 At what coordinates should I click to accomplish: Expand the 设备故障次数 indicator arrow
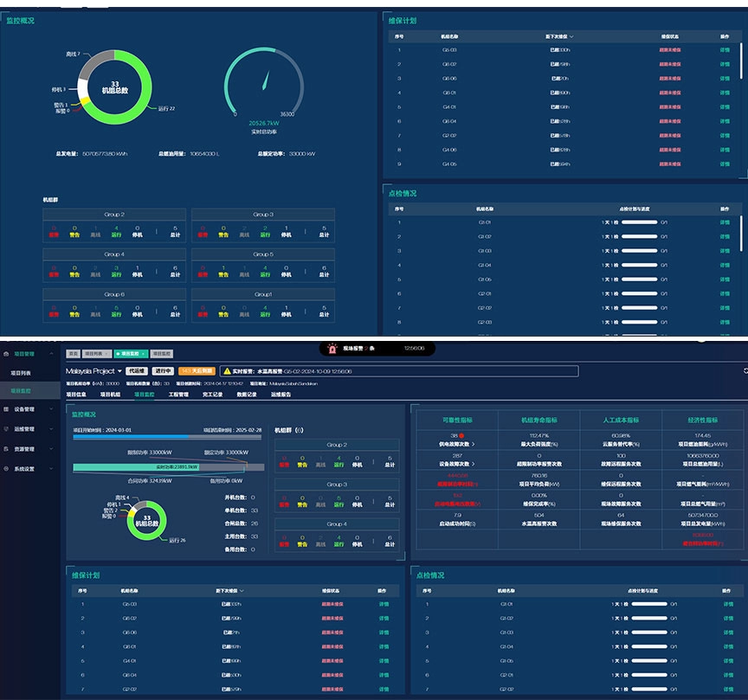[474, 466]
